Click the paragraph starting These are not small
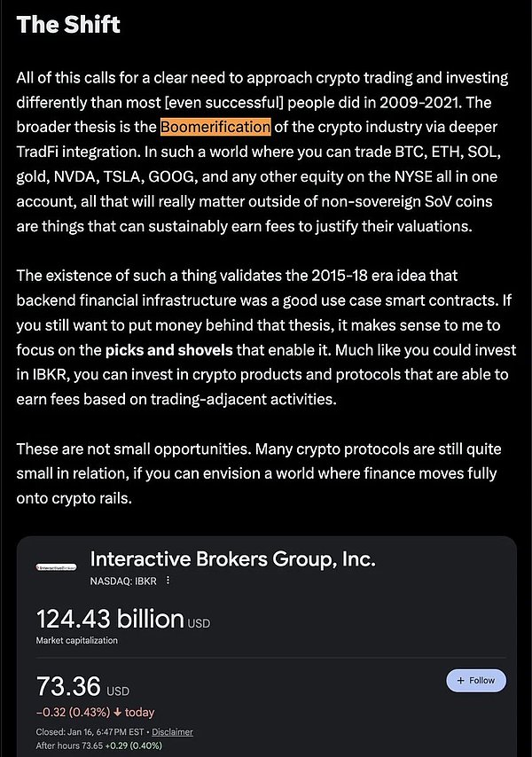Viewport: 532px width, 757px height. click(259, 473)
